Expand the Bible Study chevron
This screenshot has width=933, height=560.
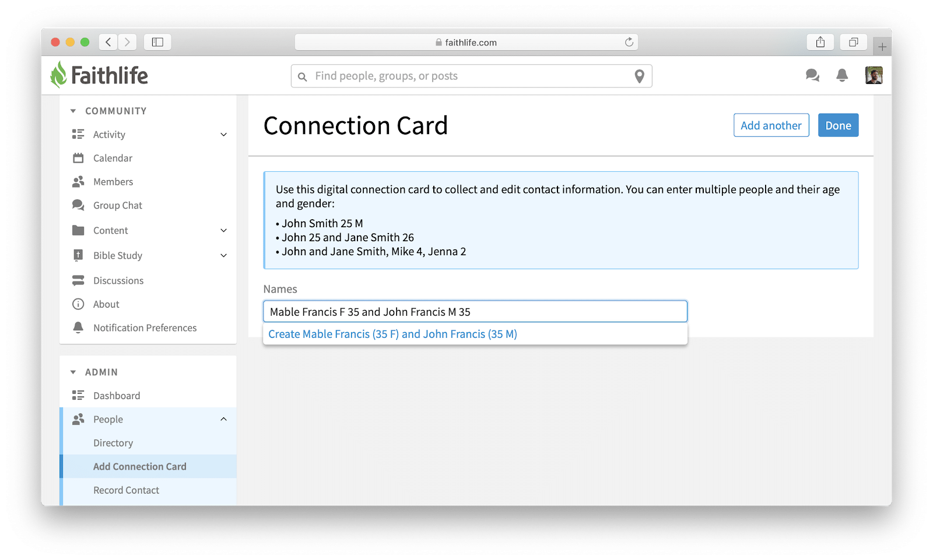223,255
